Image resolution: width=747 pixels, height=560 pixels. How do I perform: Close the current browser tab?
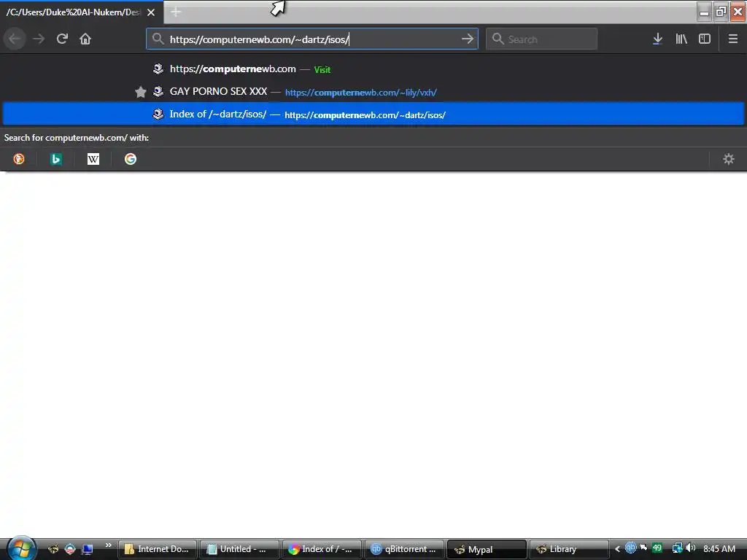[151, 12]
